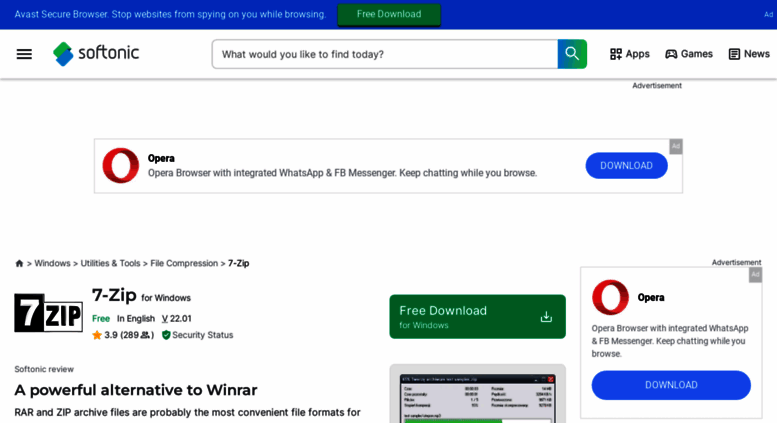Click the Apps grid icon
777x423 pixels.
coord(615,54)
